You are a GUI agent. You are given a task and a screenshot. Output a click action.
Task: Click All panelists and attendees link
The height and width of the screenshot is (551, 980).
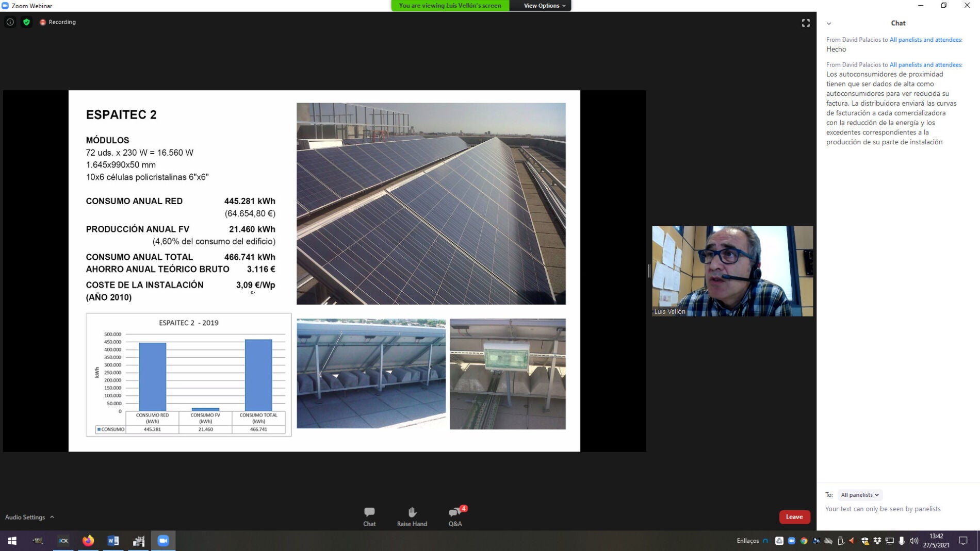925,40
